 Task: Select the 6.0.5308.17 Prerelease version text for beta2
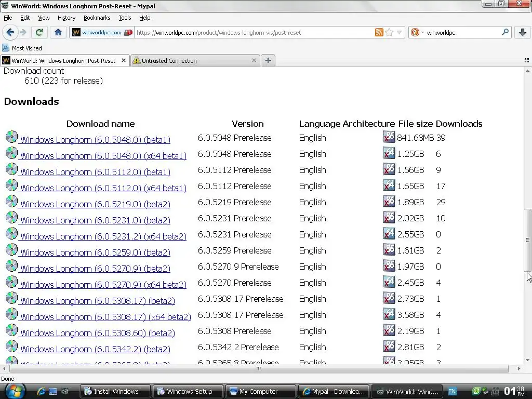pyautogui.click(x=241, y=299)
